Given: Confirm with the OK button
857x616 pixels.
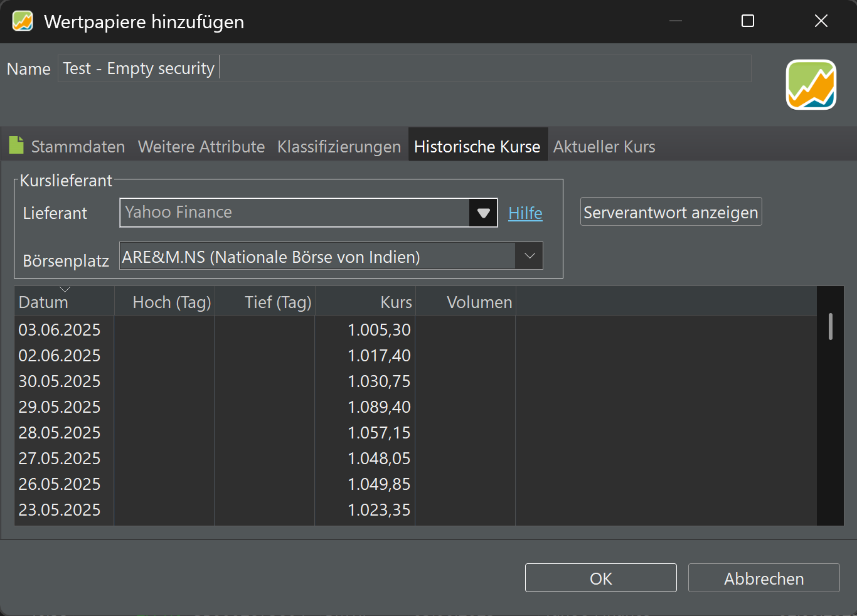Looking at the screenshot, I should 600,578.
